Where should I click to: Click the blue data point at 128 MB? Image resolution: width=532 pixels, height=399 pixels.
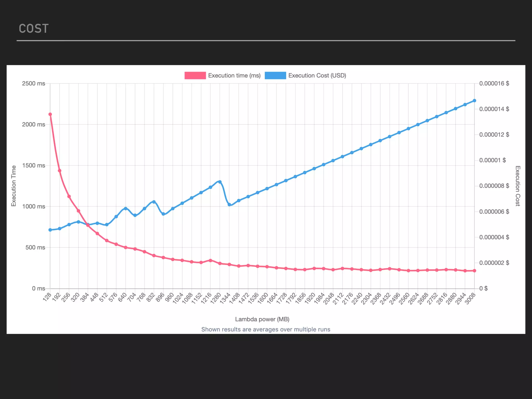pos(50,230)
